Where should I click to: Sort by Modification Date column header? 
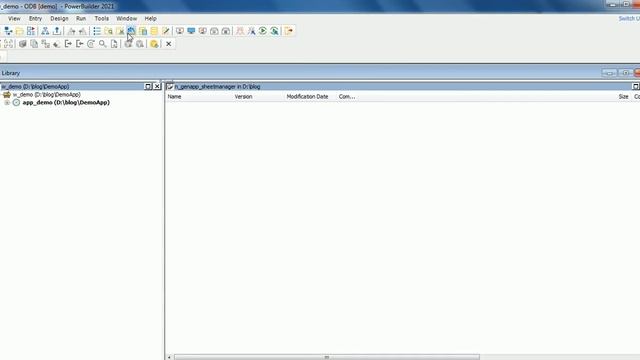[307, 97]
